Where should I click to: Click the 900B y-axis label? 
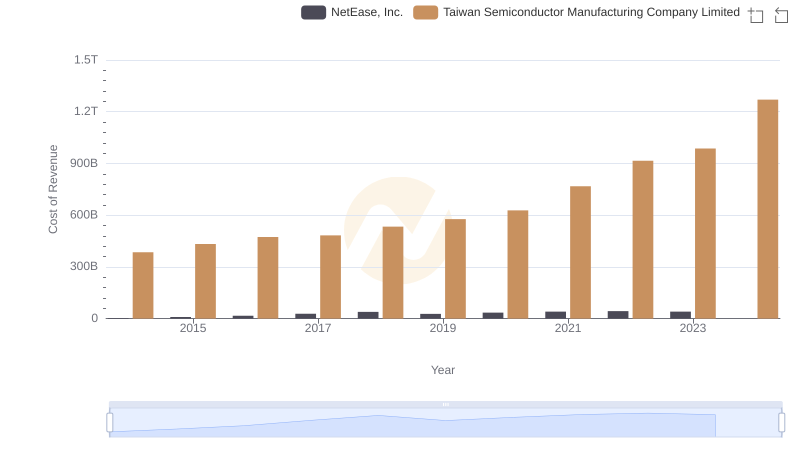click(84, 163)
